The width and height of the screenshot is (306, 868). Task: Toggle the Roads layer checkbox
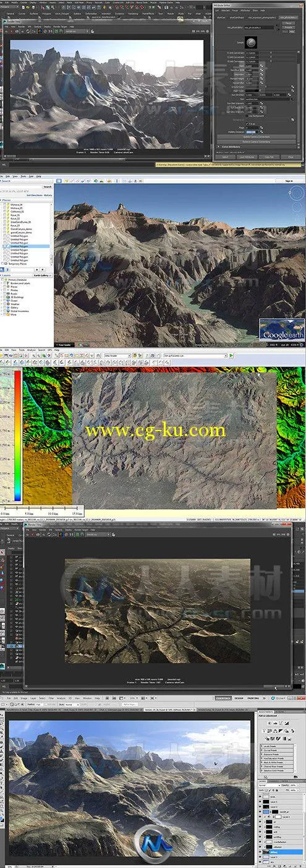(6, 293)
